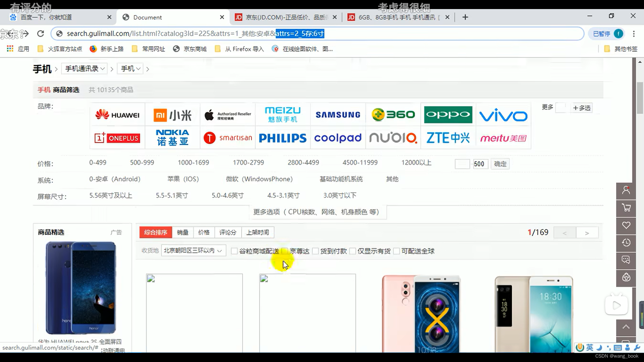The image size is (644, 362).
Task: Click the profile avatar in toolbar
Action: tap(618, 34)
